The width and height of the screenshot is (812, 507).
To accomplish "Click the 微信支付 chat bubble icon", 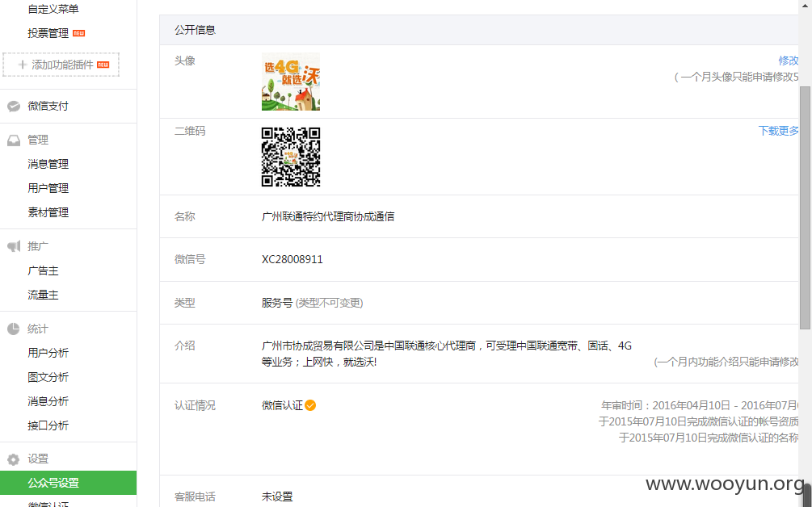I will click(14, 107).
